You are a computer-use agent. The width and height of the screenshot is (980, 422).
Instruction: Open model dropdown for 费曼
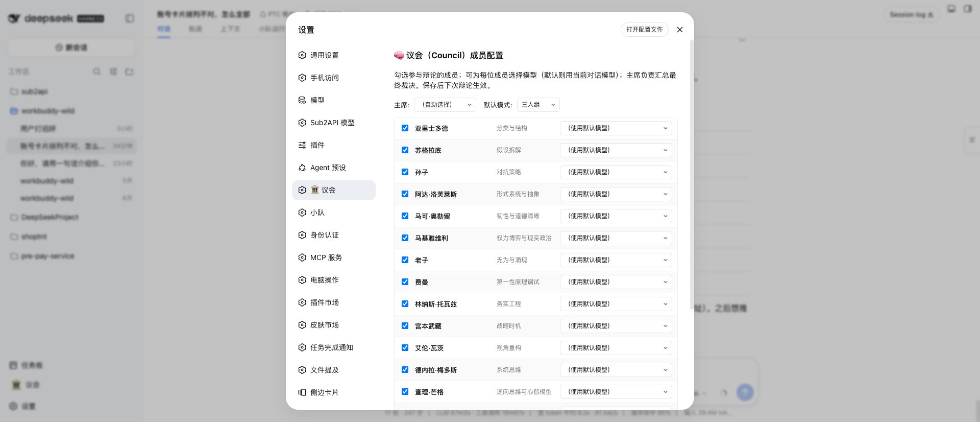click(616, 282)
